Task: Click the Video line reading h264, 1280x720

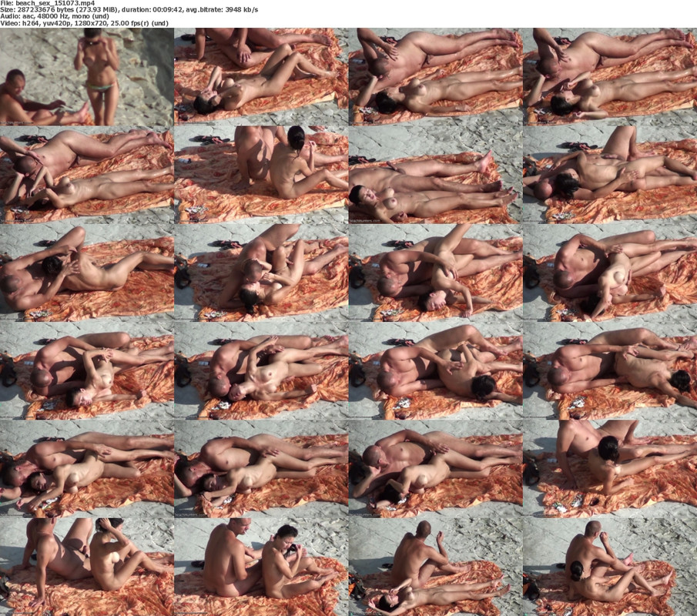Action: [84, 23]
